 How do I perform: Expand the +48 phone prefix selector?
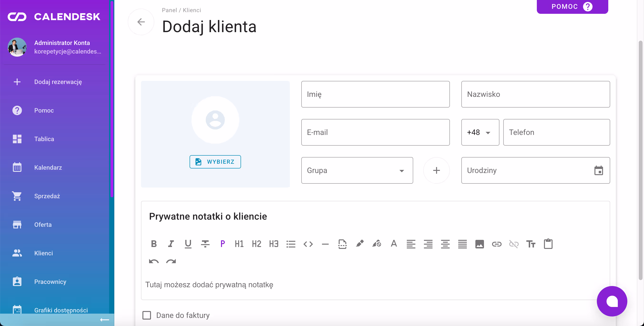tap(480, 132)
